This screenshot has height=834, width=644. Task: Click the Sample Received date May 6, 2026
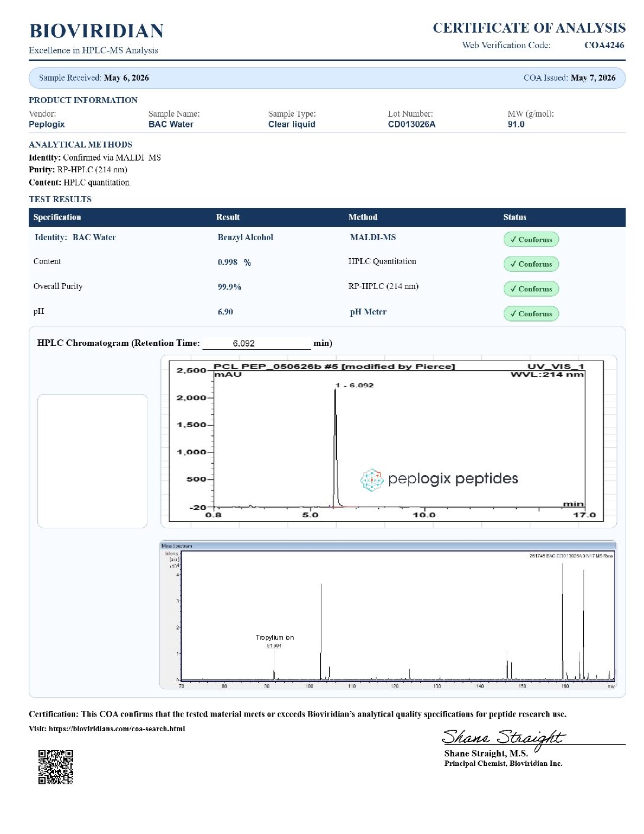coord(126,78)
